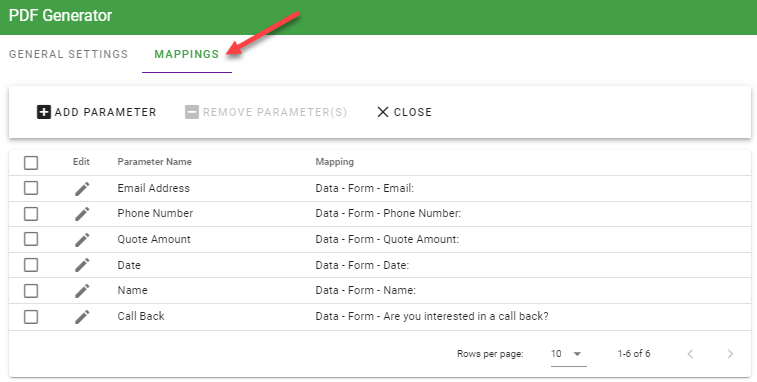This screenshot has width=757, height=382.
Task: Open editor for Quote Amount via pencil
Action: pos(82,240)
